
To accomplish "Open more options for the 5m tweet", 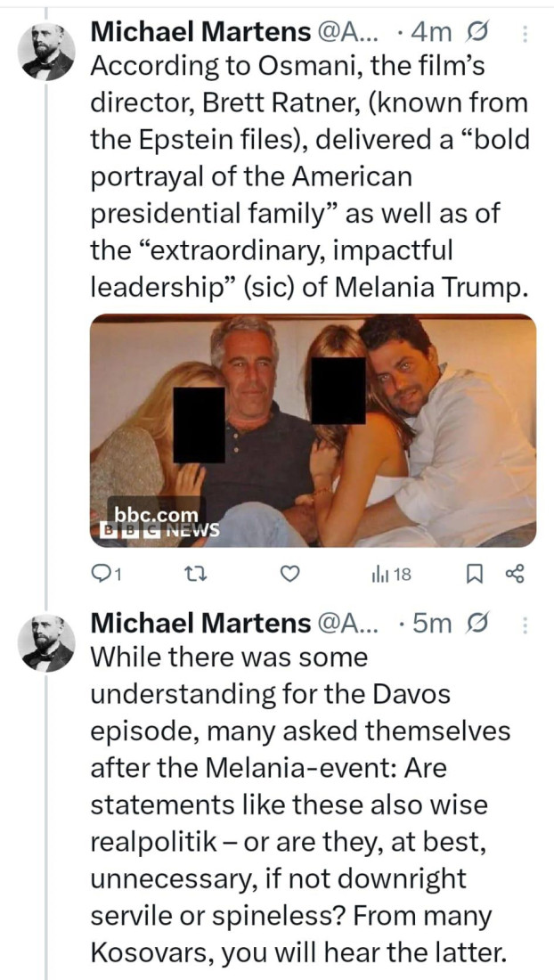I will [525, 625].
